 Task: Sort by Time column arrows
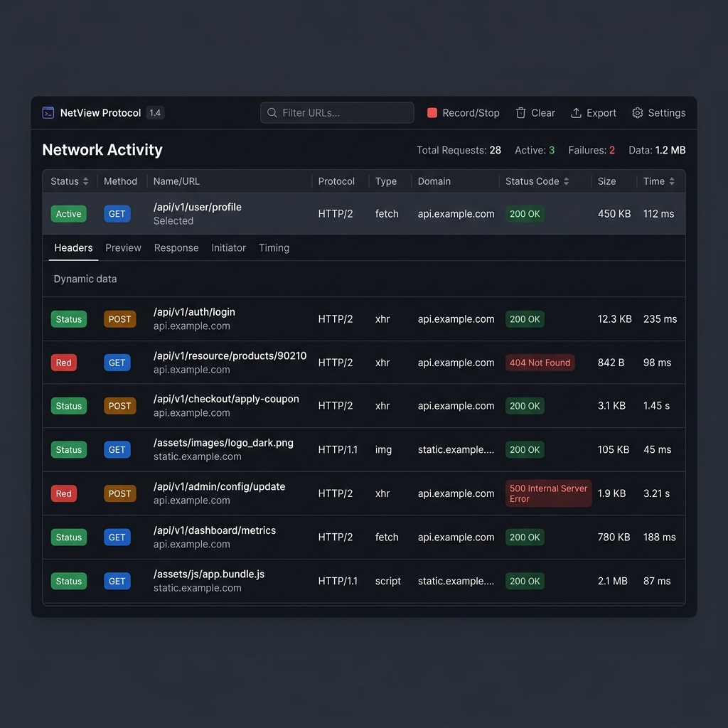(671, 181)
